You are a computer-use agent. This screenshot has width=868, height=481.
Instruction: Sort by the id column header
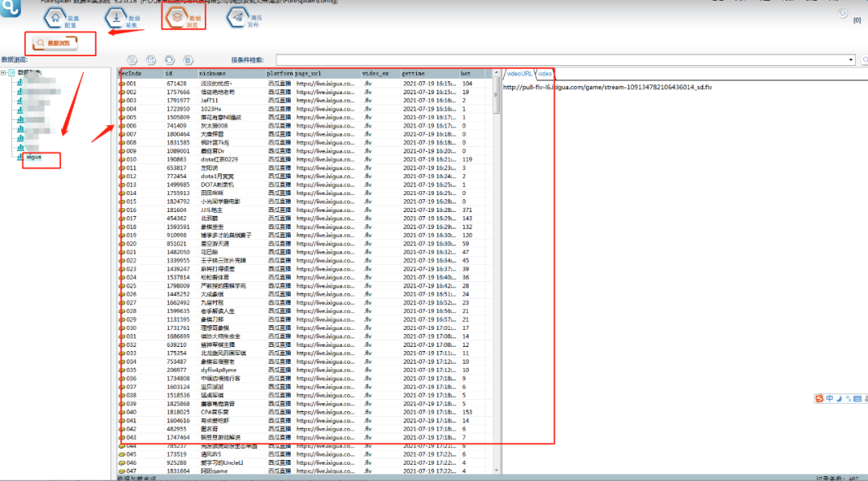pos(181,74)
